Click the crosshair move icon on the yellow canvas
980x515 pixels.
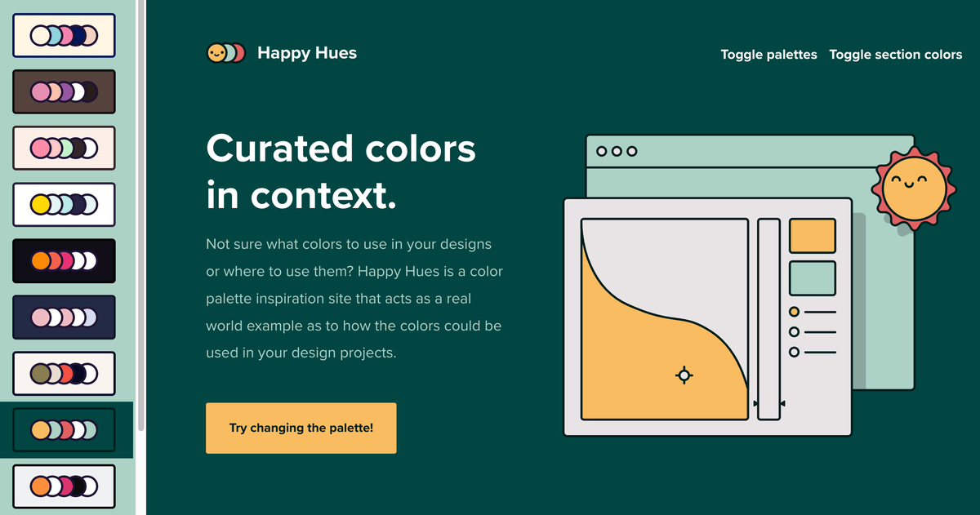tap(684, 375)
